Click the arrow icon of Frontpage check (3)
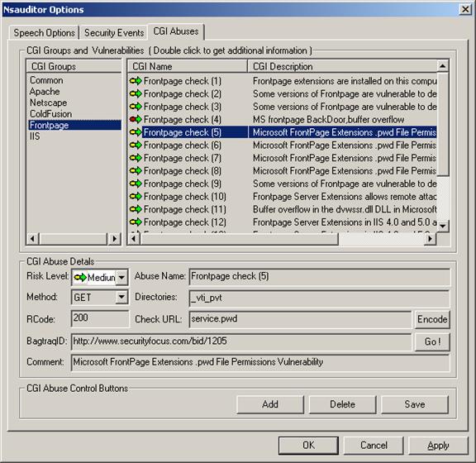 [136, 107]
